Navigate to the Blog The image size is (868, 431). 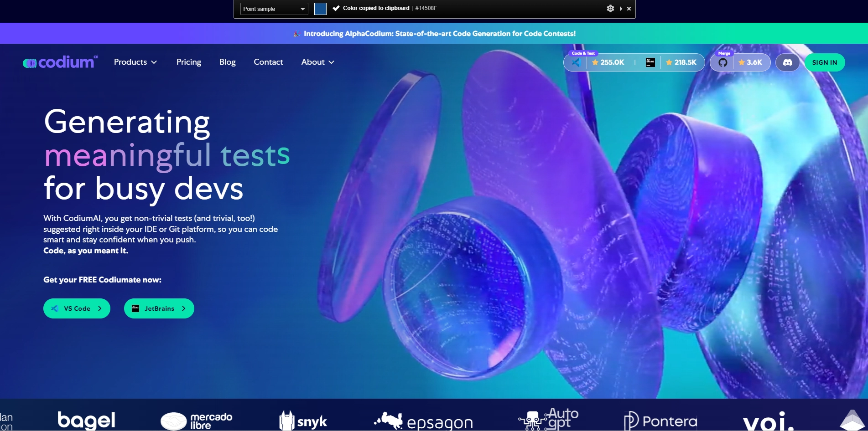click(x=227, y=62)
